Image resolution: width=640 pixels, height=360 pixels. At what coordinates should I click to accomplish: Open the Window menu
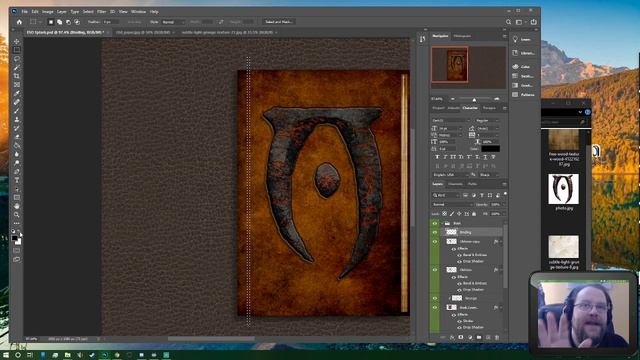pos(138,11)
